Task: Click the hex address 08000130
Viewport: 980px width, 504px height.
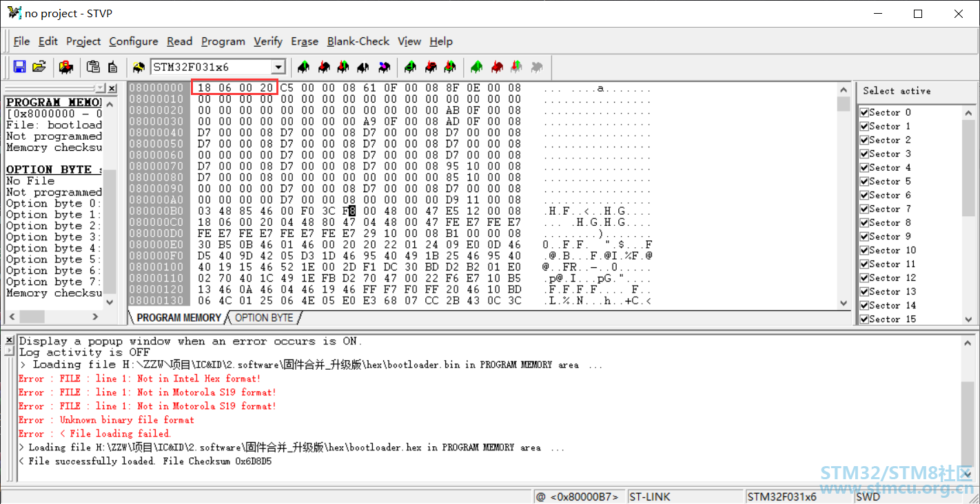Action: tap(156, 301)
